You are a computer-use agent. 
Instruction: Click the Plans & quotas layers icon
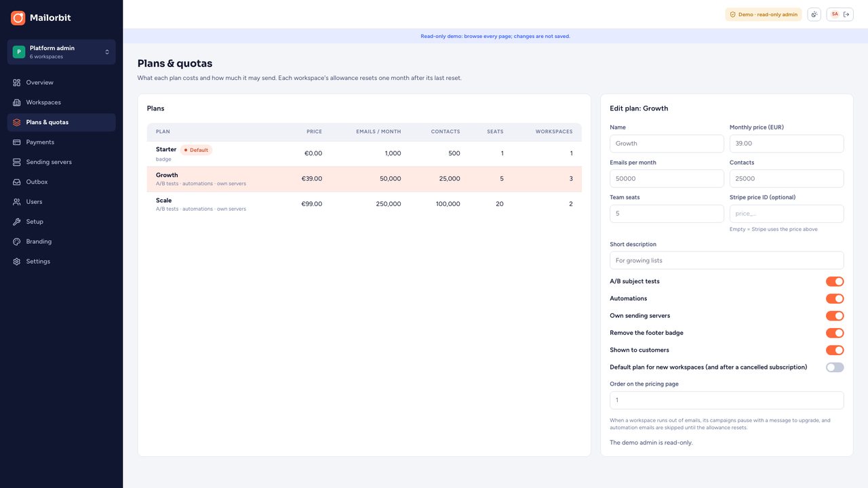[x=17, y=122]
